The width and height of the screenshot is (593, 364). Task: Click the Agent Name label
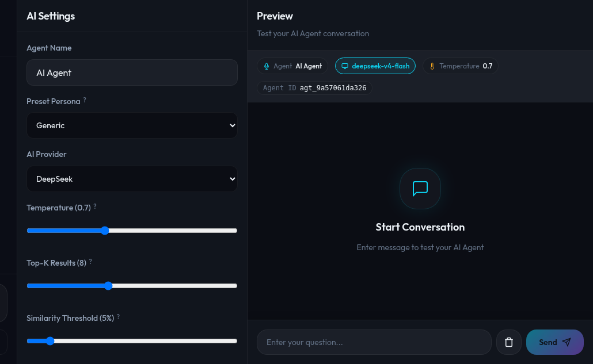(x=49, y=48)
